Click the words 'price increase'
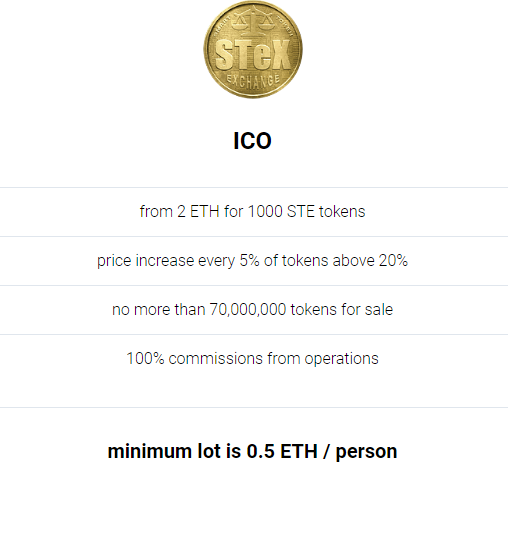The width and height of the screenshot is (521, 548). point(145,261)
